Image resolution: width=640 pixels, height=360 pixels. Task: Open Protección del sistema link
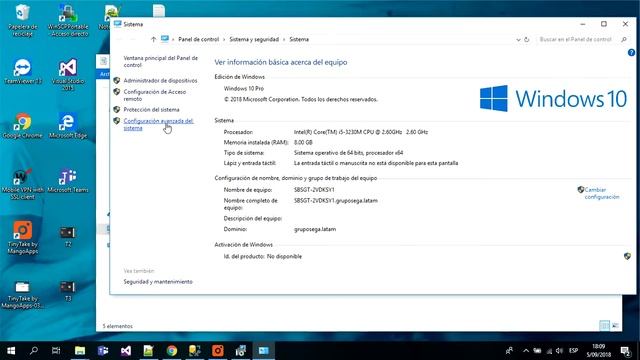tap(151, 109)
